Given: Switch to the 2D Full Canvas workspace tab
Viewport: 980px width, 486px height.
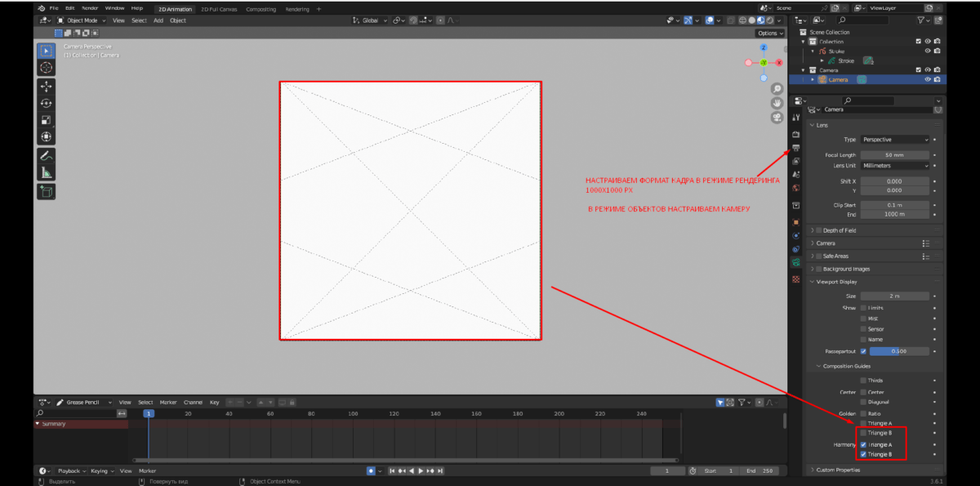Looking at the screenshot, I should click(x=218, y=9).
